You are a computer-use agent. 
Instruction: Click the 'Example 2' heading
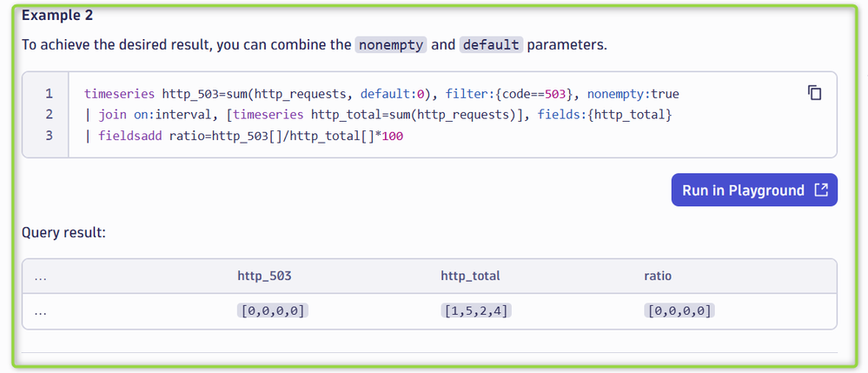[x=57, y=16]
